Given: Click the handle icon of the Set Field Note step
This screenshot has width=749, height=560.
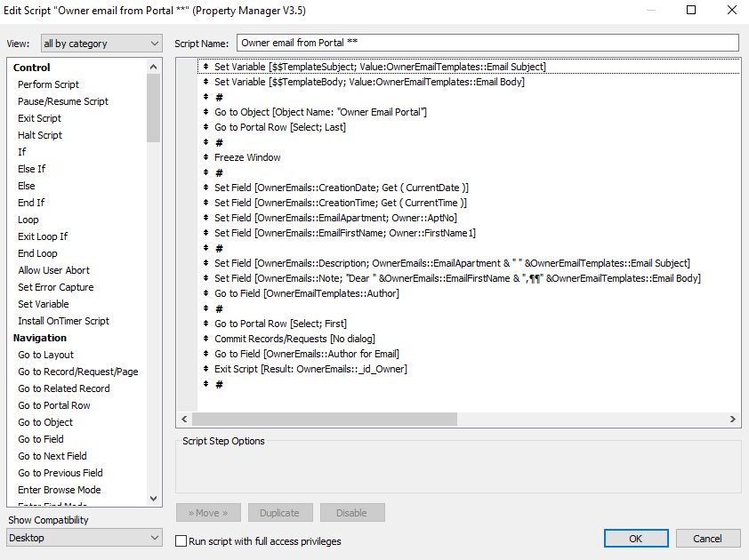Looking at the screenshot, I should click(205, 278).
